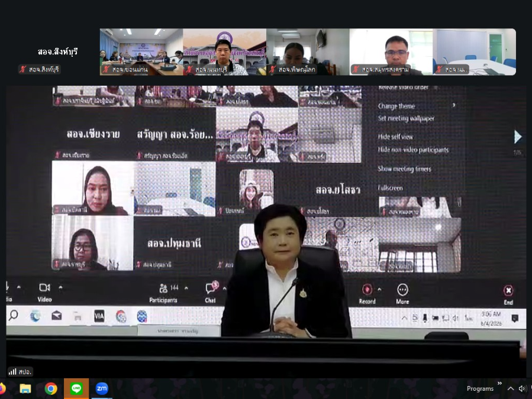Select Hide non-video participants menu entry

413,150
